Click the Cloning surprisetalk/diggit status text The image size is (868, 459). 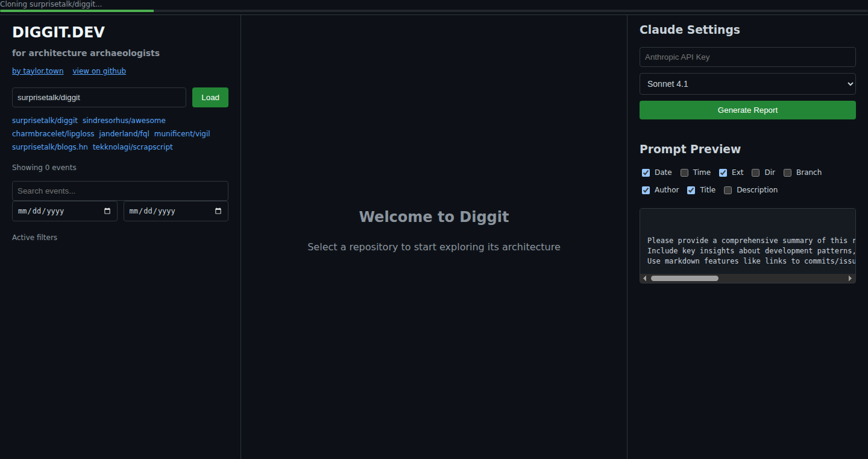(x=51, y=4)
